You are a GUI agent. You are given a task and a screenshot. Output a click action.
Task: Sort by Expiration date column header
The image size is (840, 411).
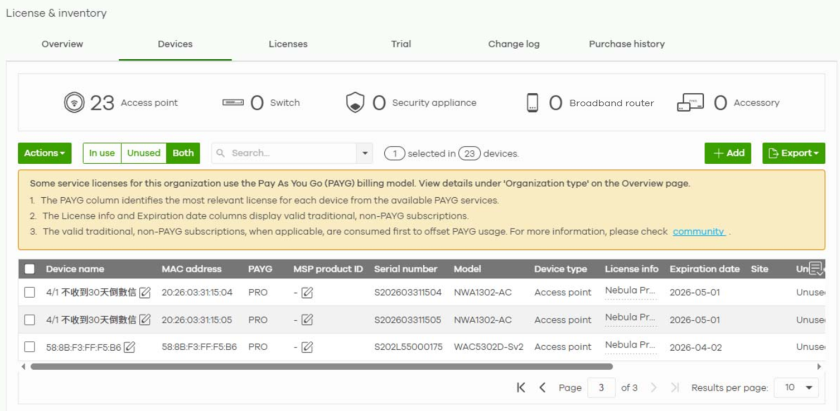point(704,269)
